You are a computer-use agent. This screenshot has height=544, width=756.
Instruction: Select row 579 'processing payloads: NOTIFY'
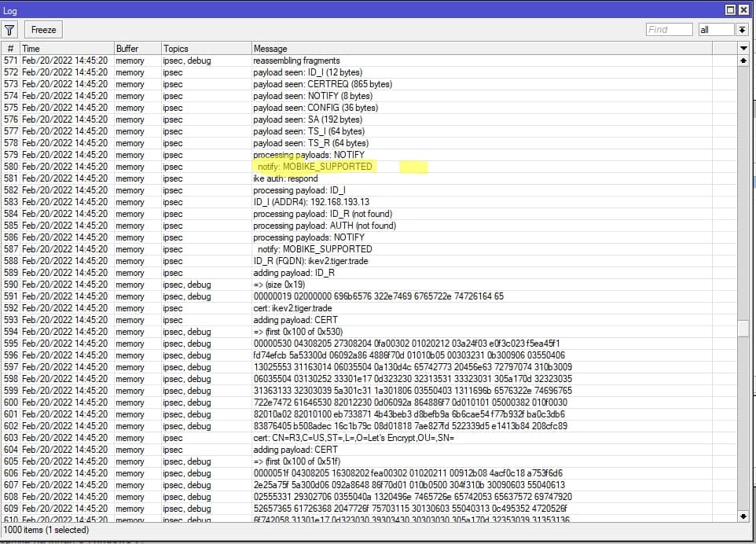point(369,155)
